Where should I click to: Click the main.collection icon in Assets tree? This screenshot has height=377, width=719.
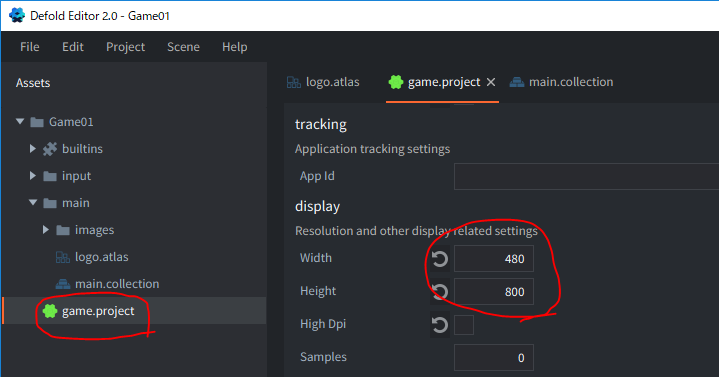(63, 284)
